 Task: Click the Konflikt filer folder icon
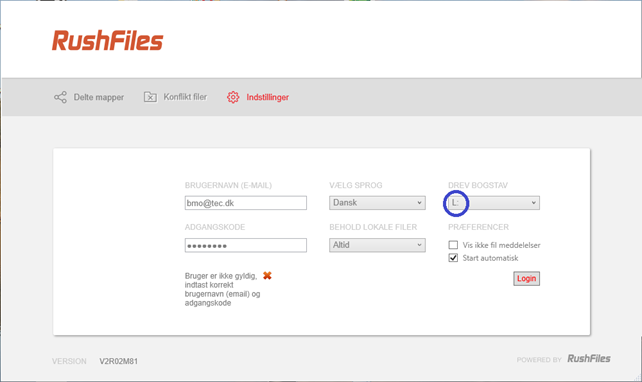150,97
